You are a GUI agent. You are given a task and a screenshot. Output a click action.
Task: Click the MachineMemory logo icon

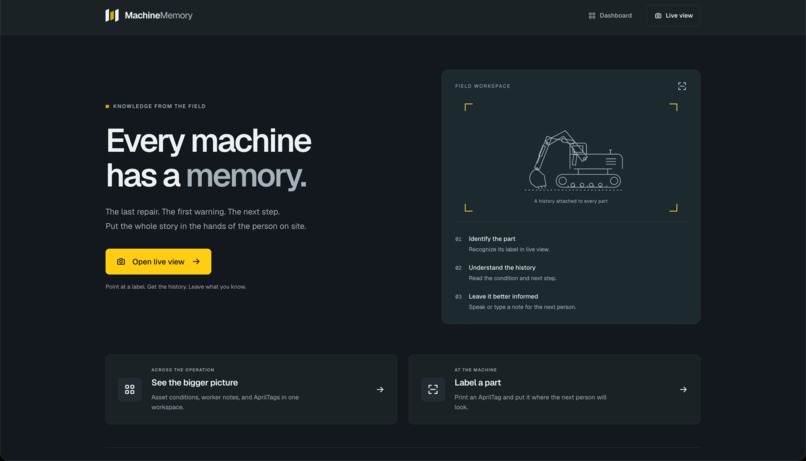pyautogui.click(x=112, y=15)
